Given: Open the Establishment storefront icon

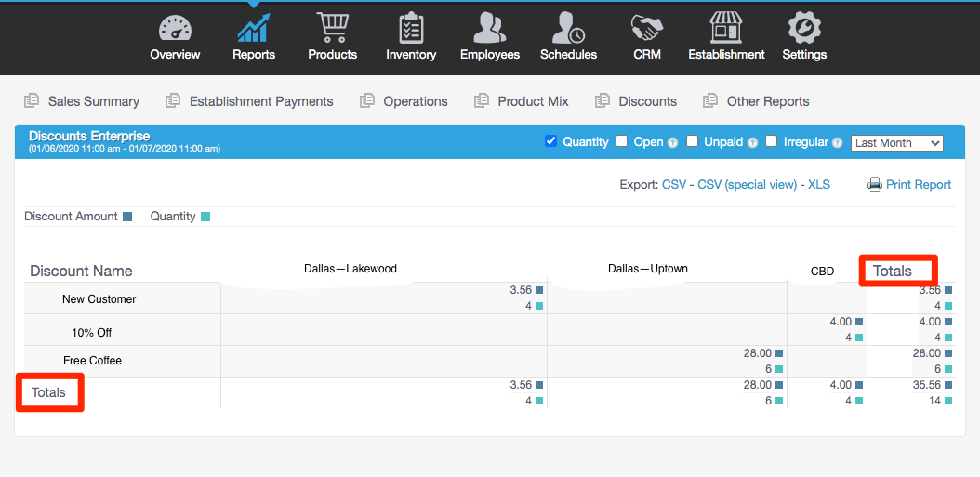Looking at the screenshot, I should (x=726, y=28).
